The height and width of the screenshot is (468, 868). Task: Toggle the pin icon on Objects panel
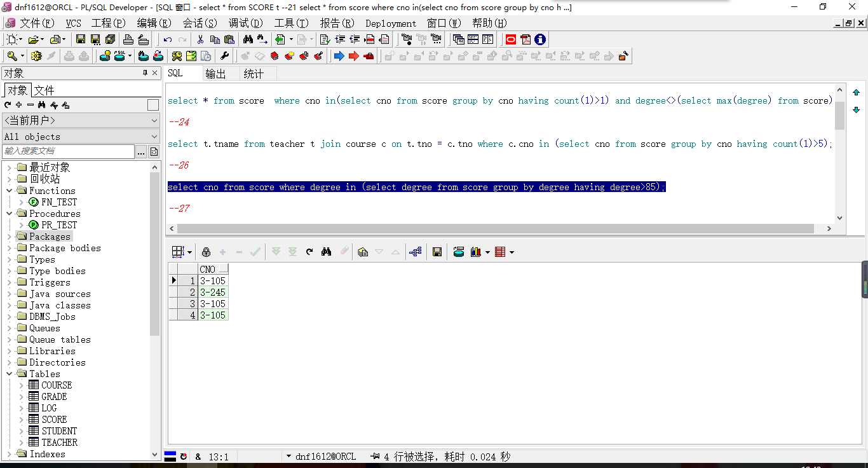pyautogui.click(x=145, y=73)
